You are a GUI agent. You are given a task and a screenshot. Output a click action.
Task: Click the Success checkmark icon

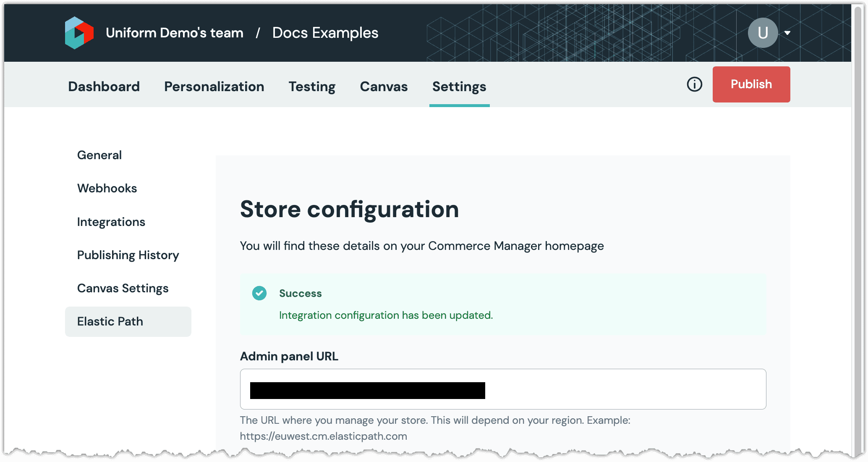point(259,293)
